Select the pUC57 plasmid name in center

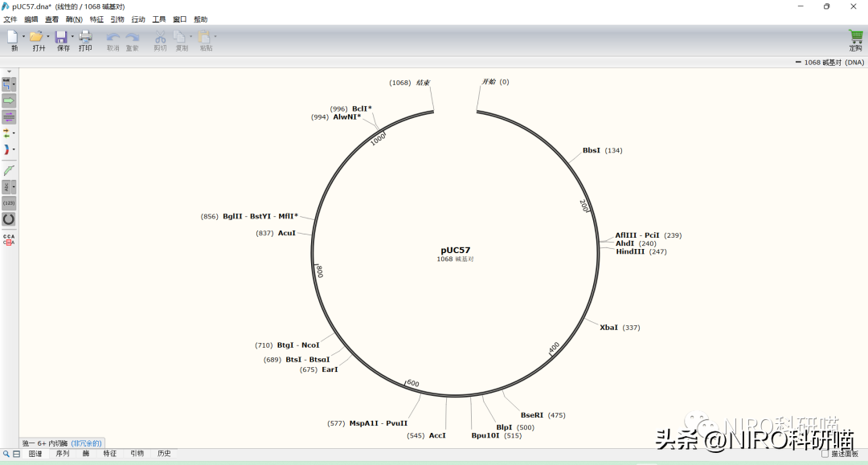[x=455, y=250]
